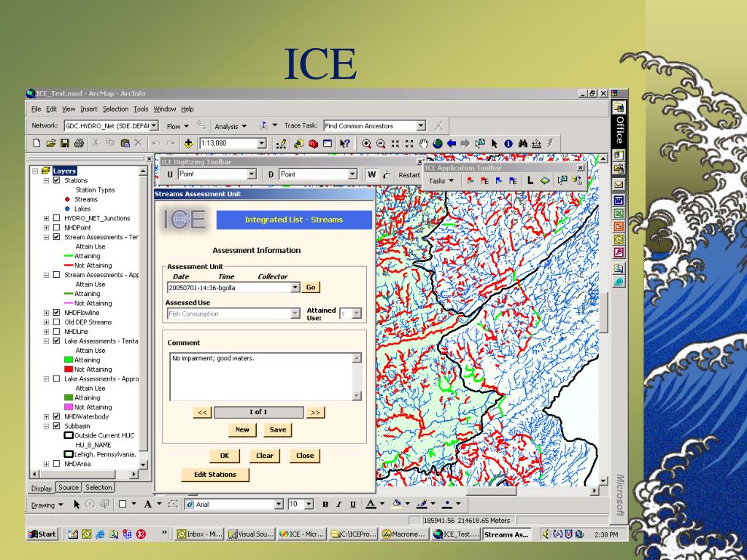Click the next record >> button
Viewport: 747px width, 560px height.
pyautogui.click(x=315, y=413)
